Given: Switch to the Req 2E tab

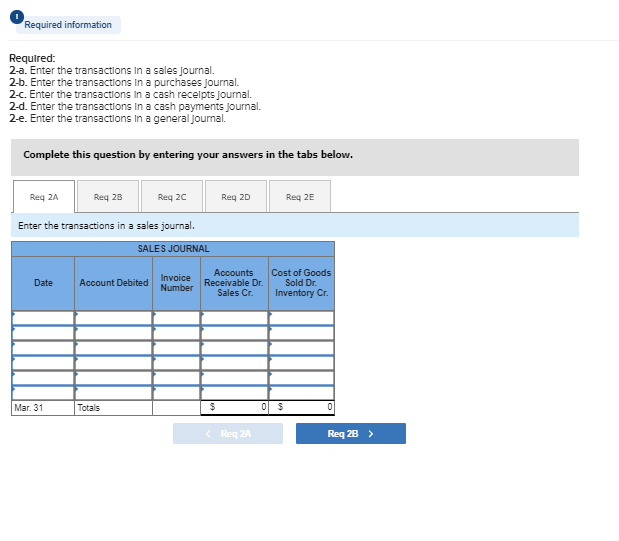Looking at the screenshot, I should [300, 197].
